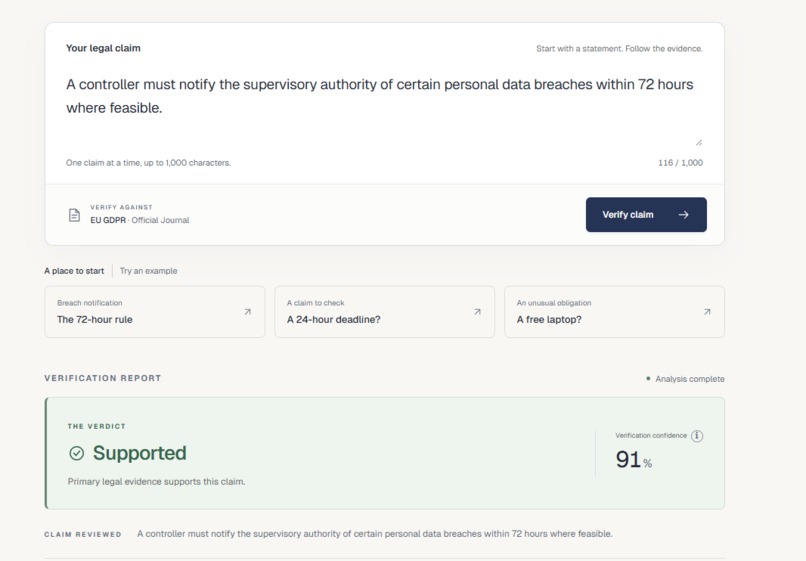
Task: Click the 'VERIFICATION REPORT' heading
Action: [103, 378]
